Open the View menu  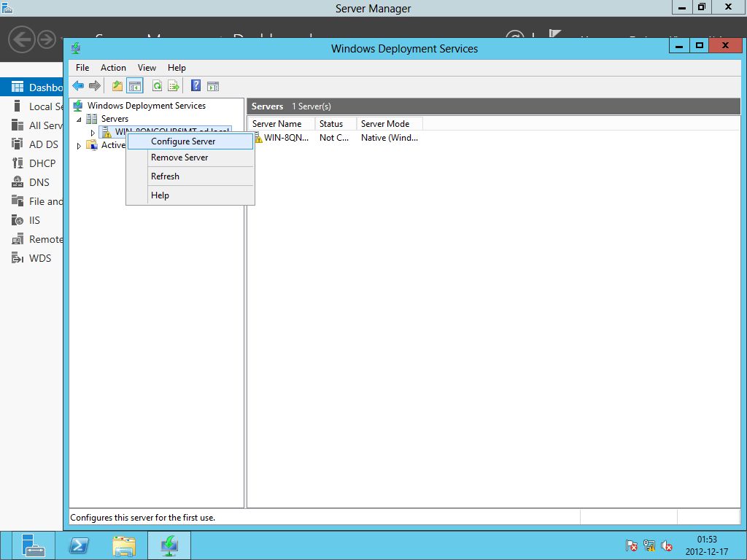[147, 68]
